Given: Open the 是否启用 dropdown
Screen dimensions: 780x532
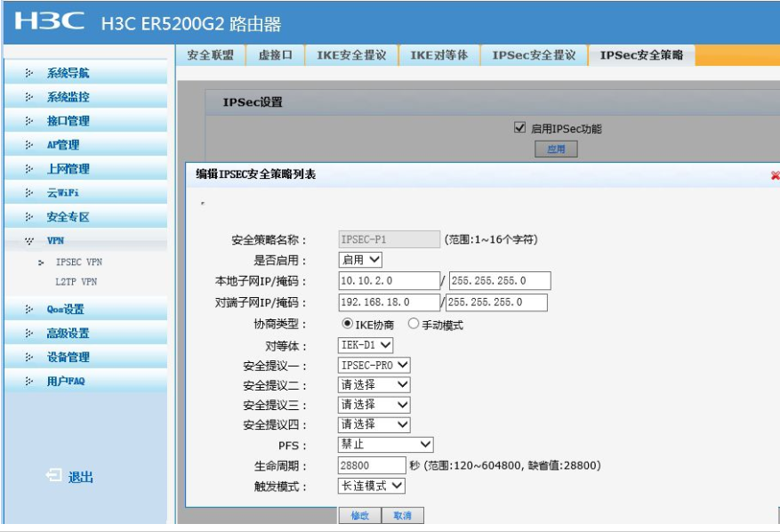Looking at the screenshot, I should tap(360, 260).
